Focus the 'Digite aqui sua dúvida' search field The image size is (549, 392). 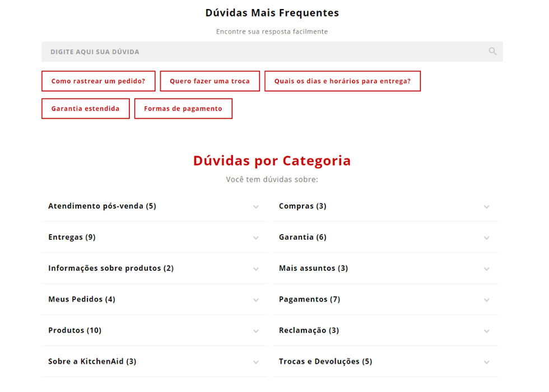tap(272, 52)
